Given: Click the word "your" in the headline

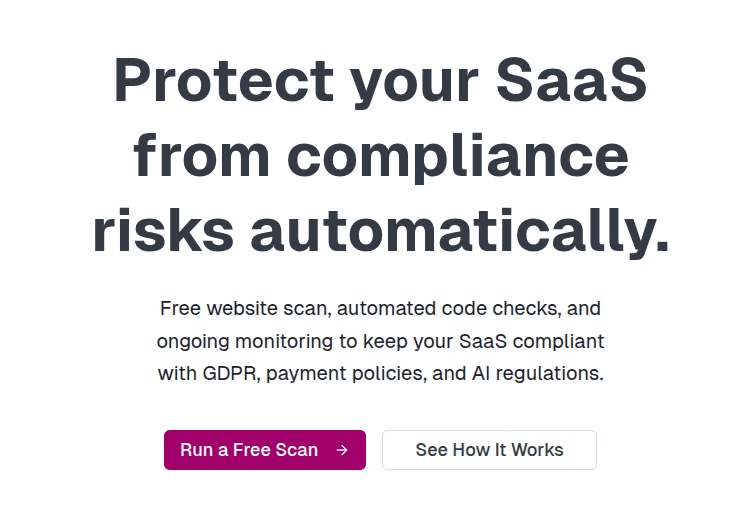Looking at the screenshot, I should click(407, 82).
